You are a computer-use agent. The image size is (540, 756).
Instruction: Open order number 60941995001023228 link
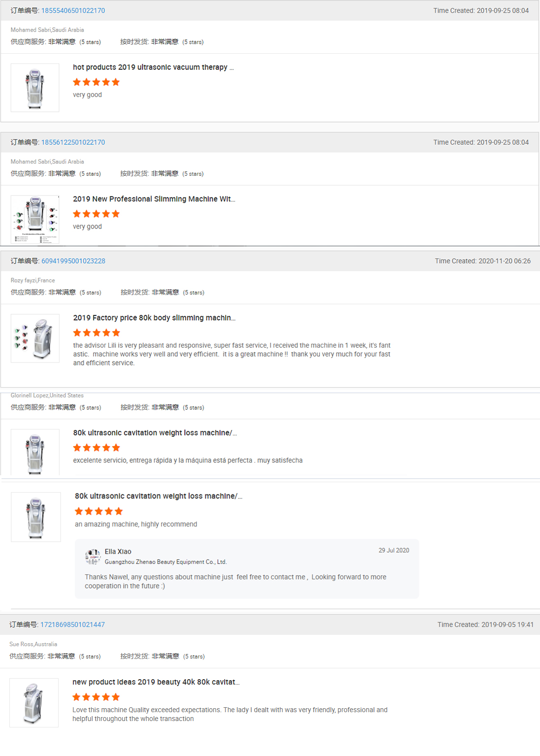pyautogui.click(x=73, y=261)
